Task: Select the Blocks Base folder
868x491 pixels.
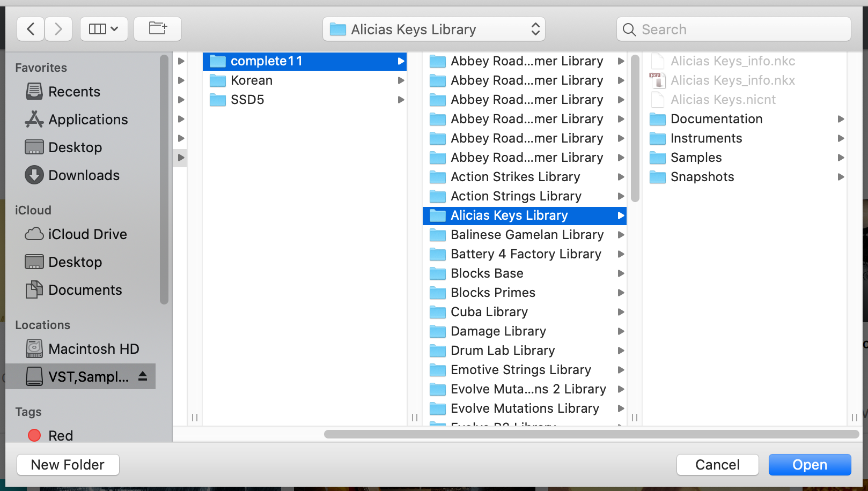Action: (x=525, y=273)
